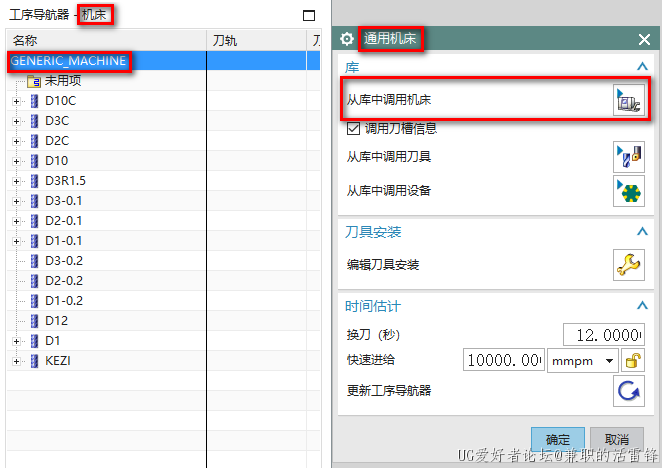Expand the D10C tool node

coord(16,101)
